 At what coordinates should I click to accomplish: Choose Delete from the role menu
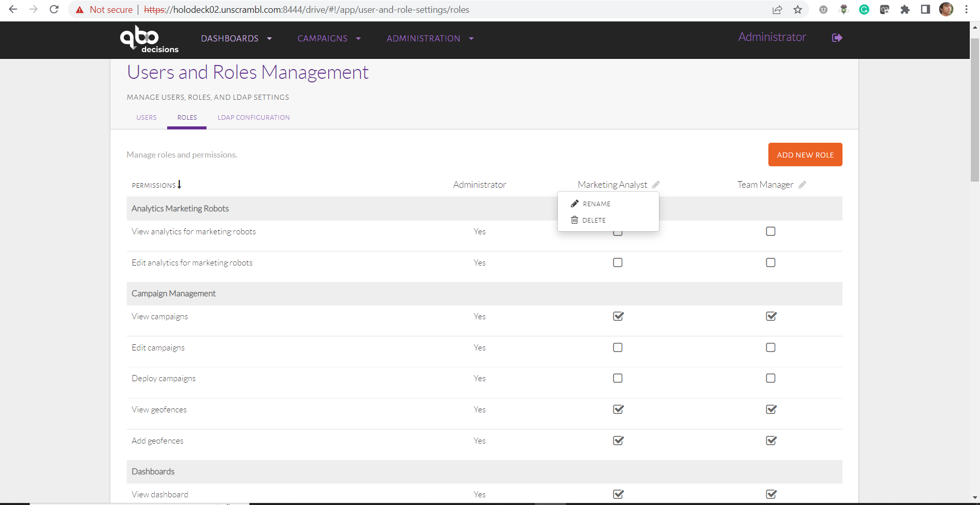click(608, 220)
